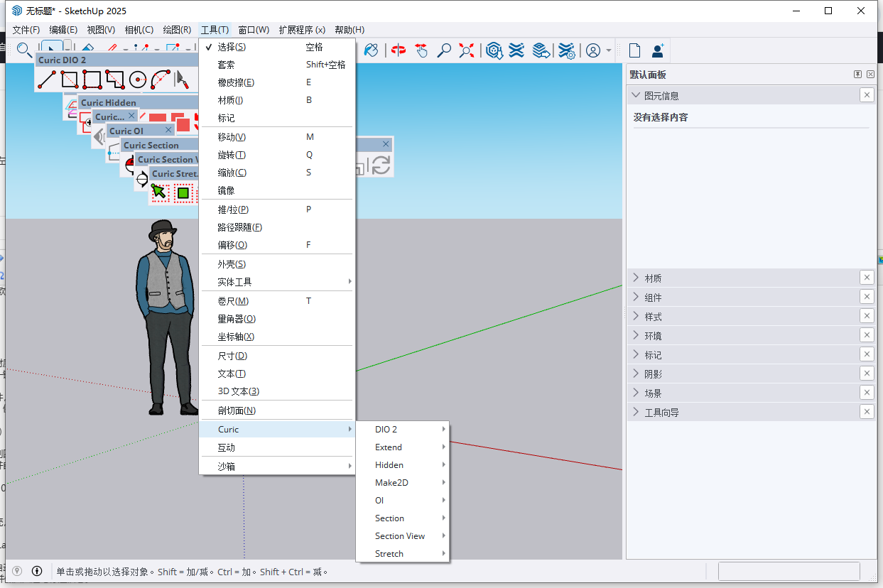Close the Curic OI floating toolbar
This screenshot has height=588, width=883.
pyautogui.click(x=168, y=131)
